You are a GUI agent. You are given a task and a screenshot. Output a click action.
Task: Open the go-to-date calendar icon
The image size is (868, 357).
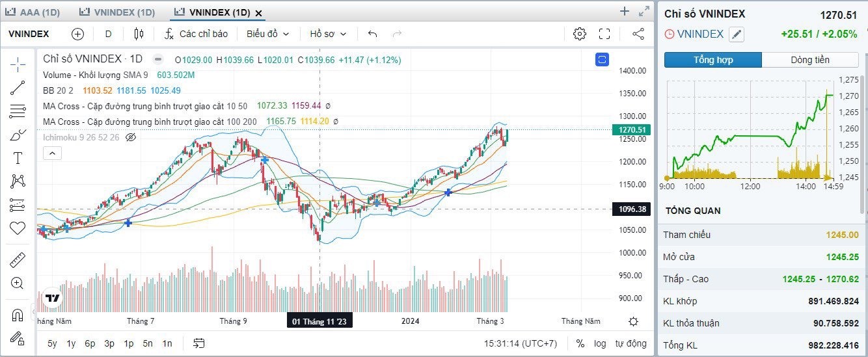pos(198,343)
